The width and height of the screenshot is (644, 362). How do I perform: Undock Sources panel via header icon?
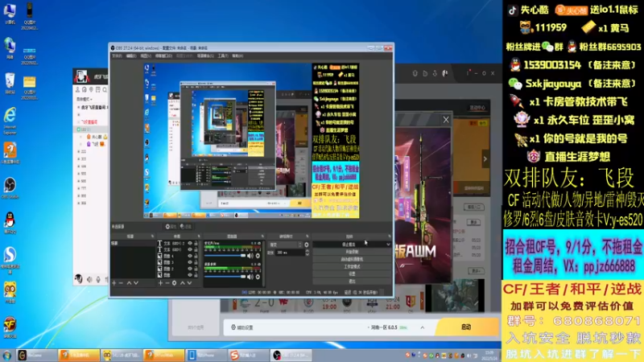click(199, 237)
